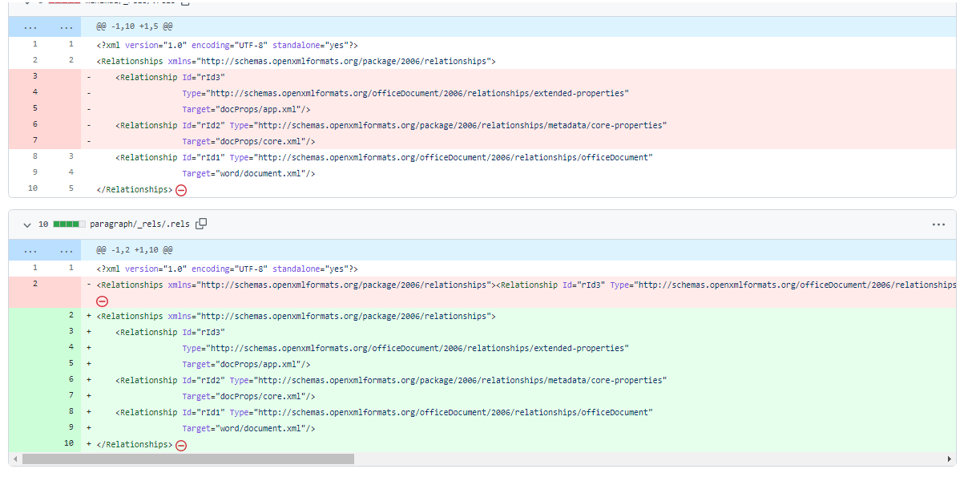Click the paragraph/_rels/.rels file name

139,224
